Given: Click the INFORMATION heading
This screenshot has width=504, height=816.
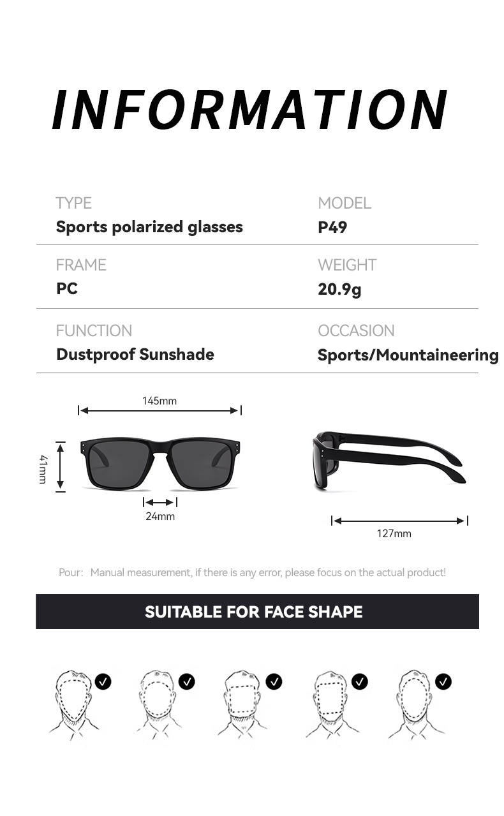Looking at the screenshot, I should pos(250,110).
